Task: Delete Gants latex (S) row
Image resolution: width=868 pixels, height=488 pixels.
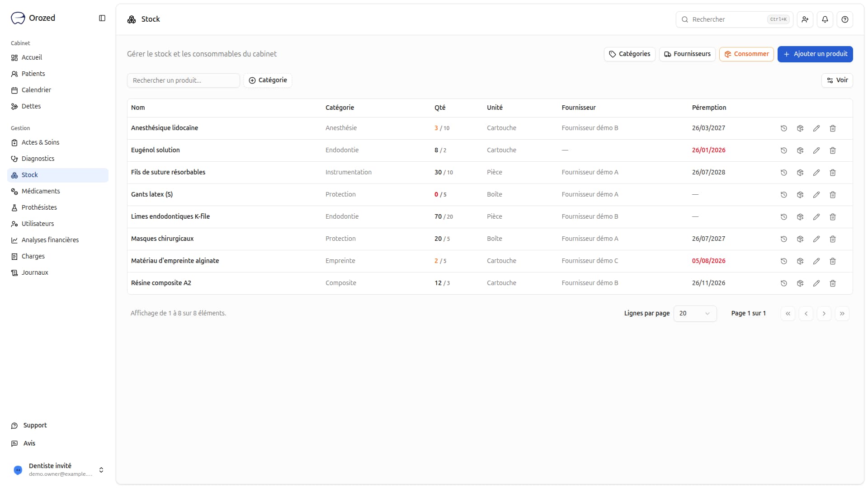Action: pyautogui.click(x=833, y=195)
